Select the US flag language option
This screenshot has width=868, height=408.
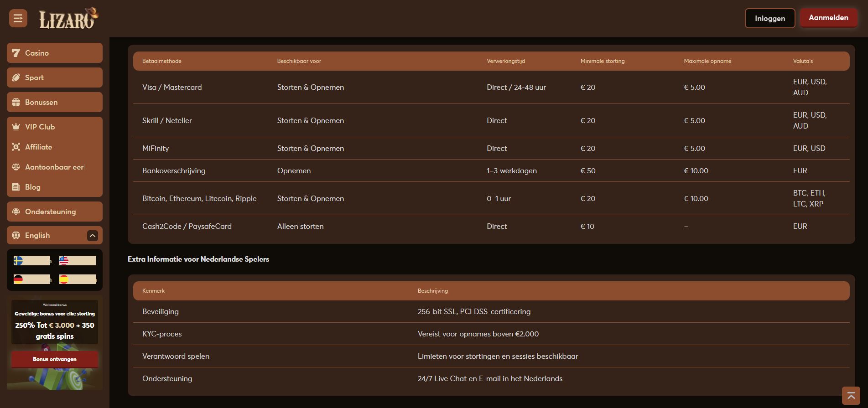[x=78, y=261]
